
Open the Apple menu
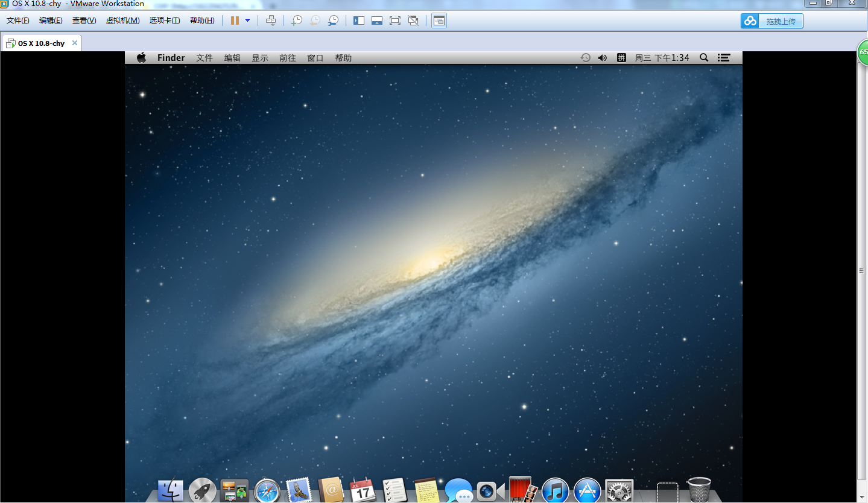coord(142,58)
